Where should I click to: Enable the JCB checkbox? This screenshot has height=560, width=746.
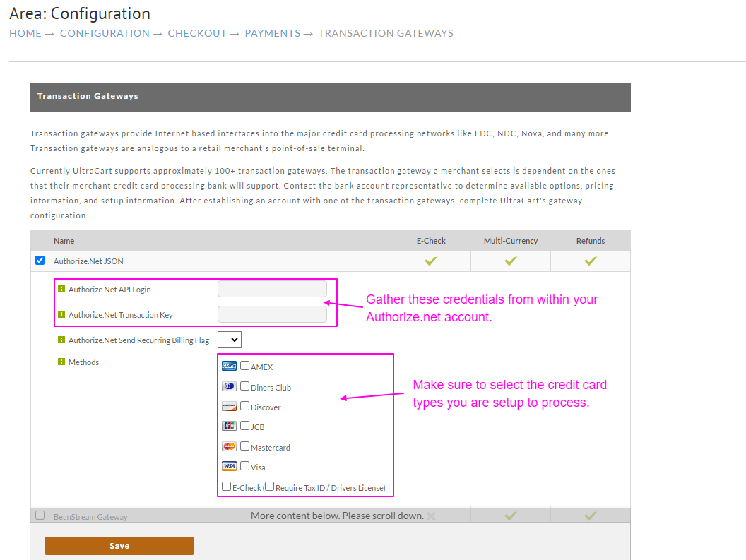[245, 425]
